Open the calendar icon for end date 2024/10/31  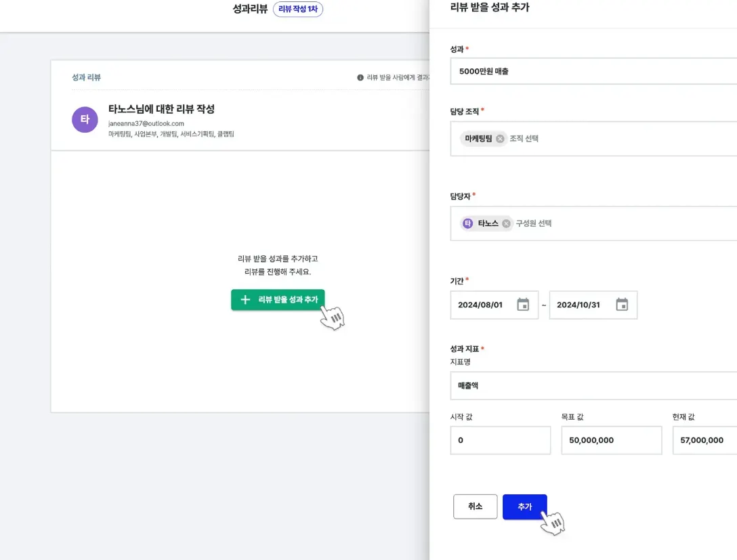coord(622,305)
